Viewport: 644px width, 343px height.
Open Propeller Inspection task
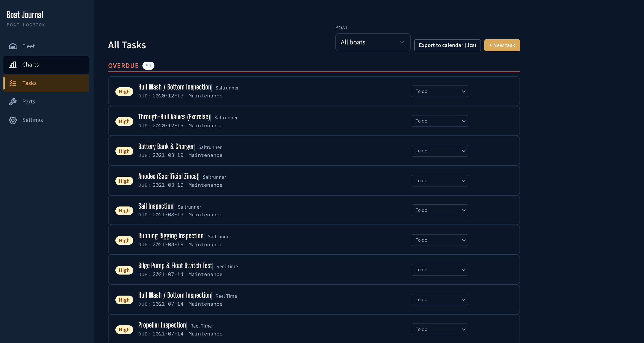coord(162,325)
